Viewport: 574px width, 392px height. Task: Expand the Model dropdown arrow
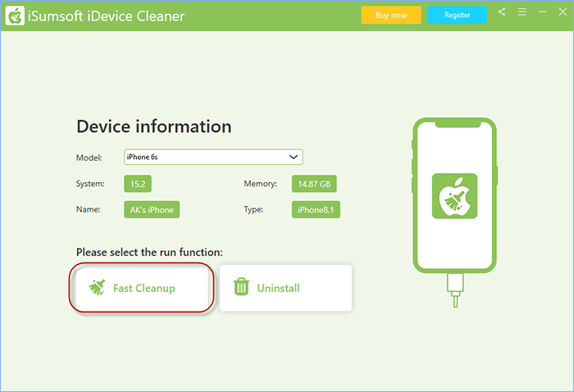(x=294, y=157)
